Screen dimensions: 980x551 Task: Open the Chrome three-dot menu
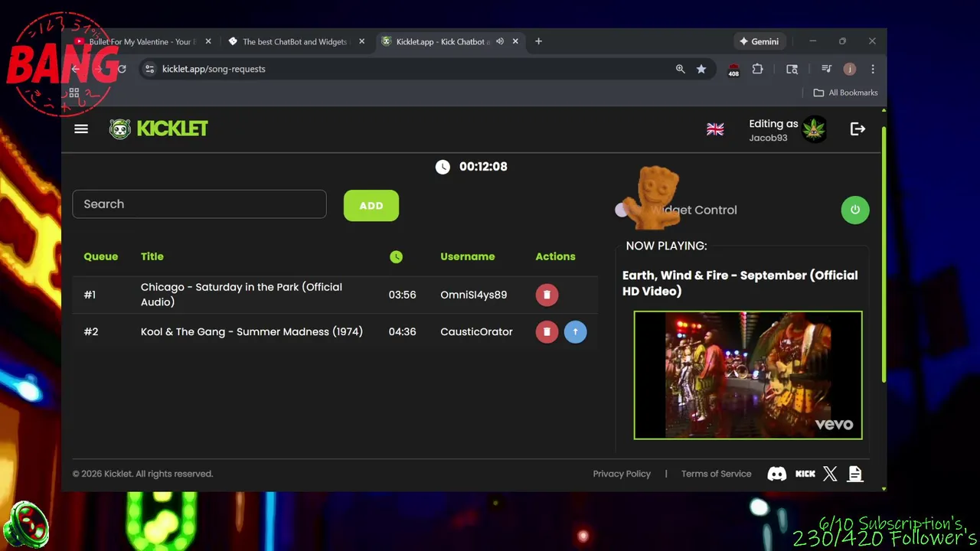[873, 69]
